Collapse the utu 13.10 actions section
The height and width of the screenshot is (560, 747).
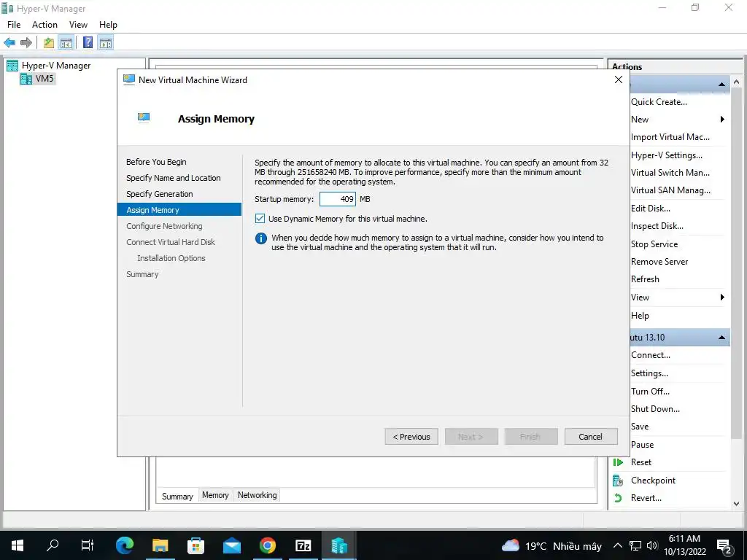(721, 338)
